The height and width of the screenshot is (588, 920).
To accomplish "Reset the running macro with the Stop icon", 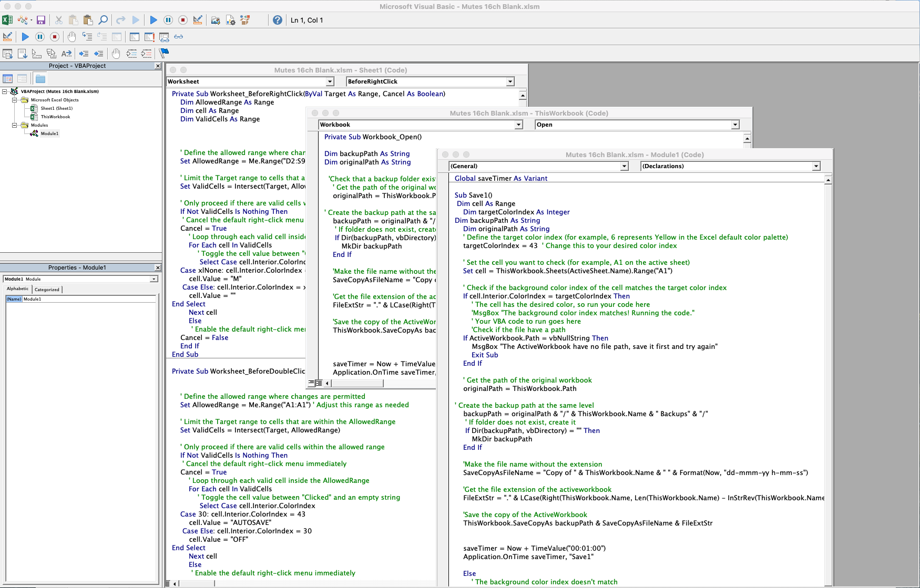I will pyautogui.click(x=182, y=20).
